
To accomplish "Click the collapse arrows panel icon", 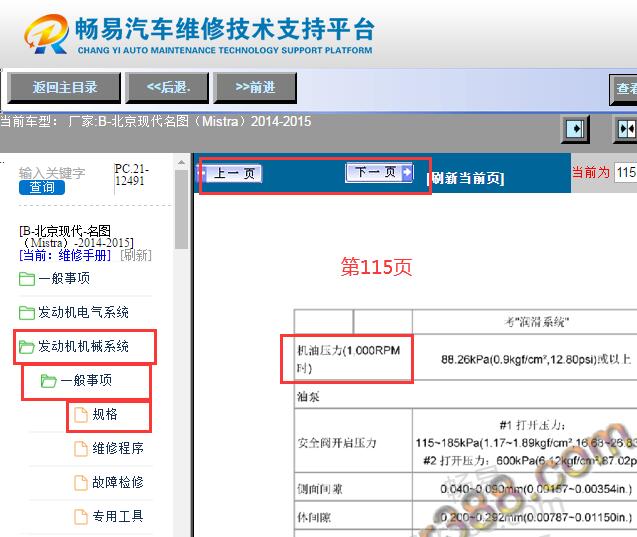I will pyautogui.click(x=626, y=130).
